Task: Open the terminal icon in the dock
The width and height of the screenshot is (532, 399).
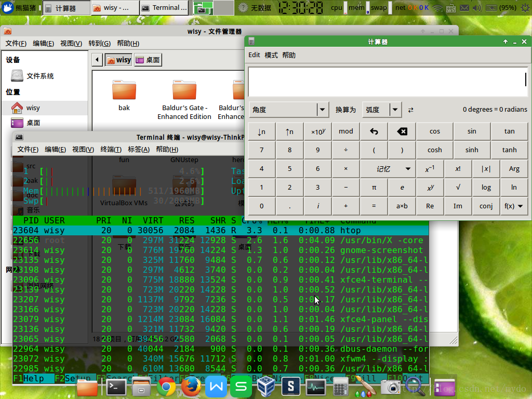Action: 116,387
